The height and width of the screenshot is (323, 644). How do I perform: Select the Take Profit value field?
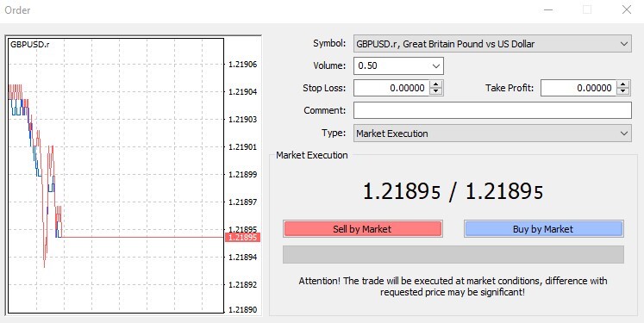[x=578, y=88]
